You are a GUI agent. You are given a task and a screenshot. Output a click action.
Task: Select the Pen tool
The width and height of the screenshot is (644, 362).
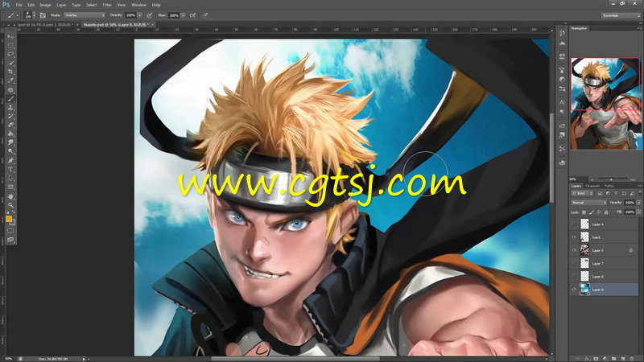10,160
